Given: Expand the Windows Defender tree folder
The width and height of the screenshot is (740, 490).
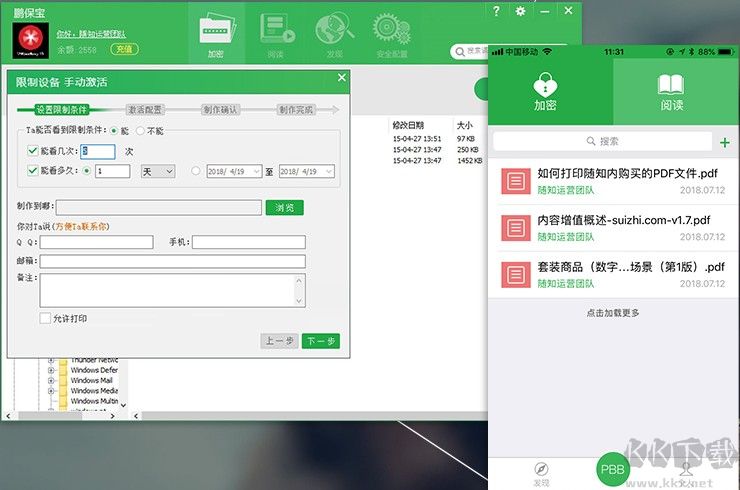Looking at the screenshot, I should point(51,370).
